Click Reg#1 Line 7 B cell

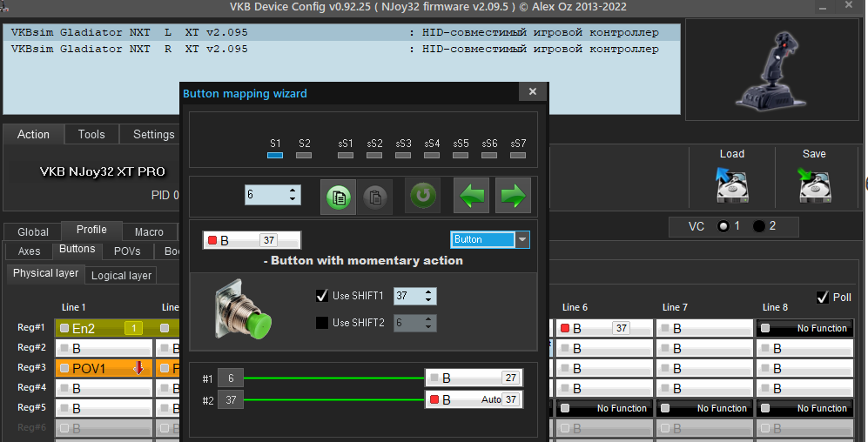704,328
